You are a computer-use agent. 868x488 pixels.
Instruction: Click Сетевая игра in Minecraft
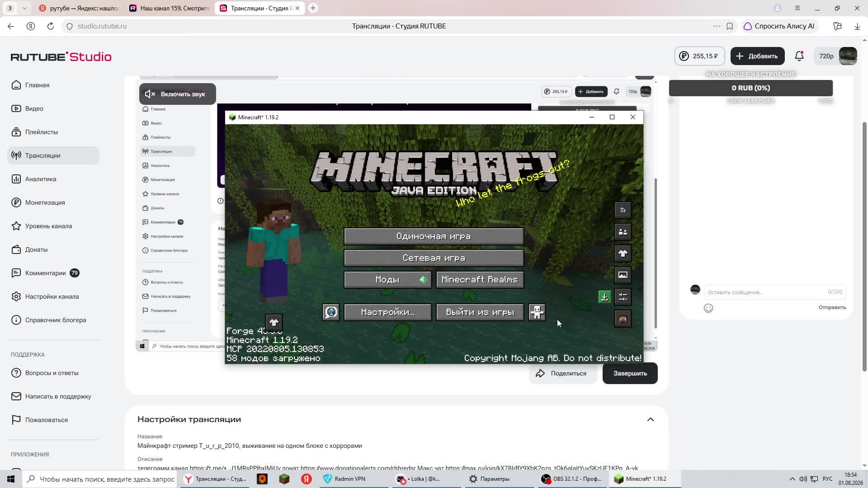pos(434,258)
